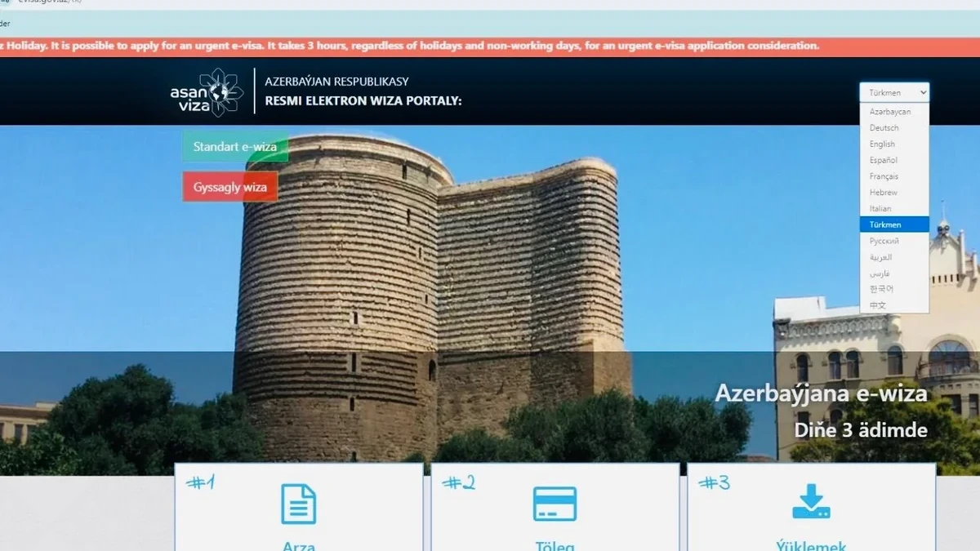Viewport: 980px width, 551px height.
Task: Choose Deutsch in the language list
Action: pos(884,128)
